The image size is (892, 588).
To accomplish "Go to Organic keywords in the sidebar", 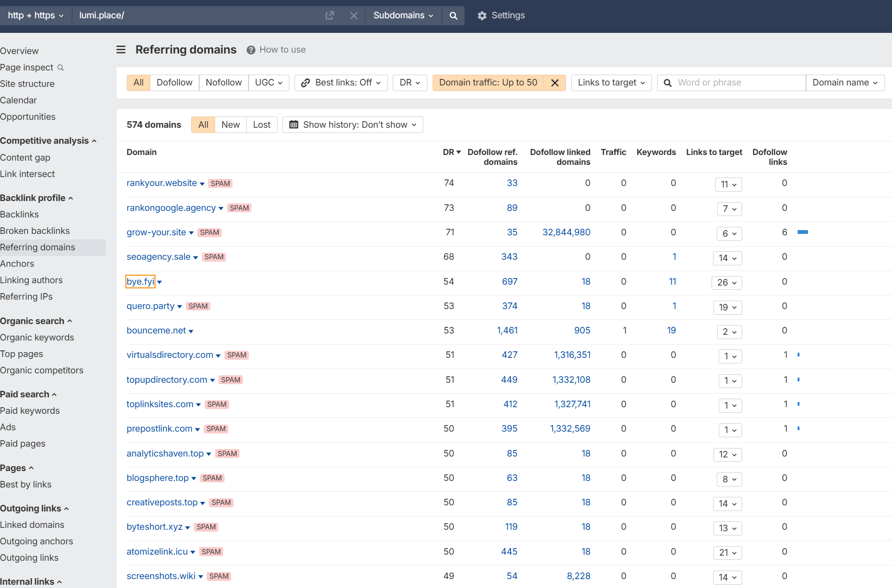I will pos(37,337).
